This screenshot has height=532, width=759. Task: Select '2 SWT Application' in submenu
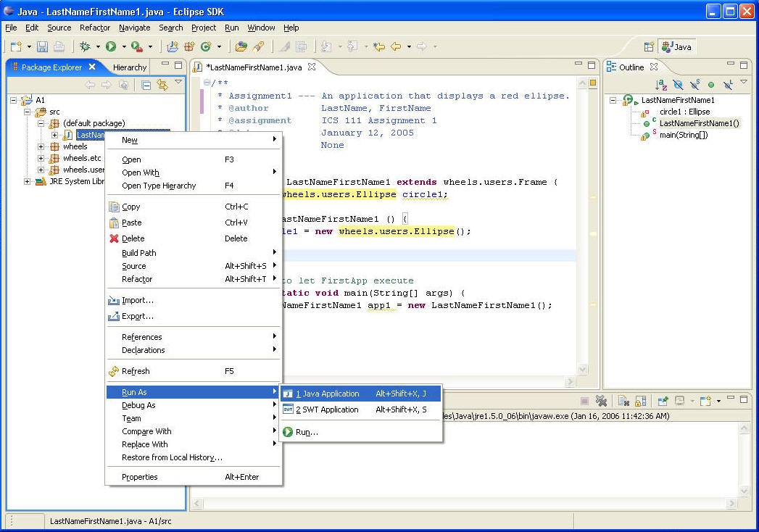click(x=360, y=410)
